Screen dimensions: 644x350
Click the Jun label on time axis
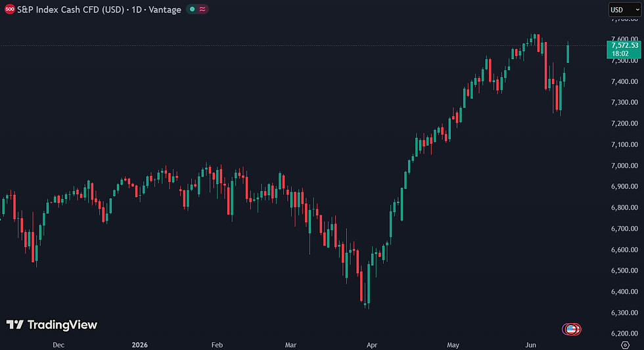530,345
